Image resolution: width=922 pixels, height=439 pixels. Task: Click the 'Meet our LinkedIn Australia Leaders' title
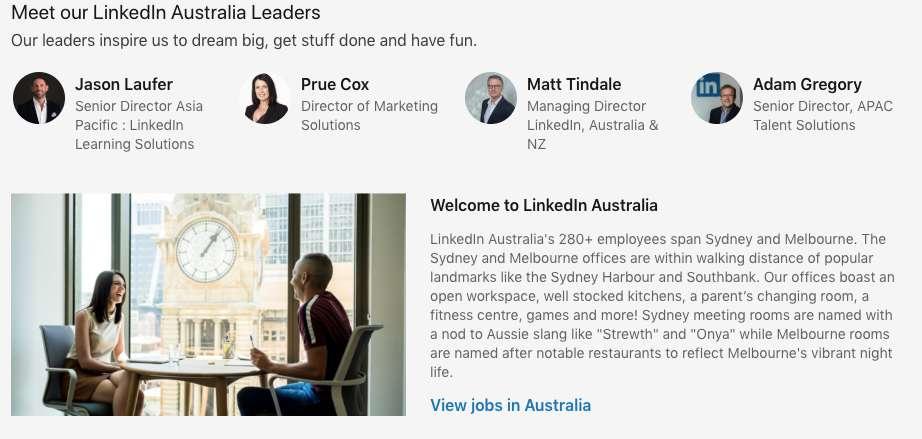click(166, 13)
